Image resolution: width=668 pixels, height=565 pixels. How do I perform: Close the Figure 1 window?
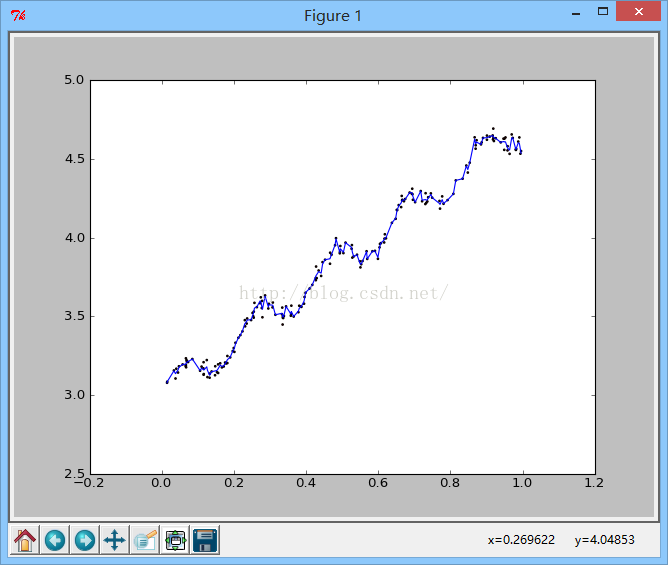coord(638,12)
